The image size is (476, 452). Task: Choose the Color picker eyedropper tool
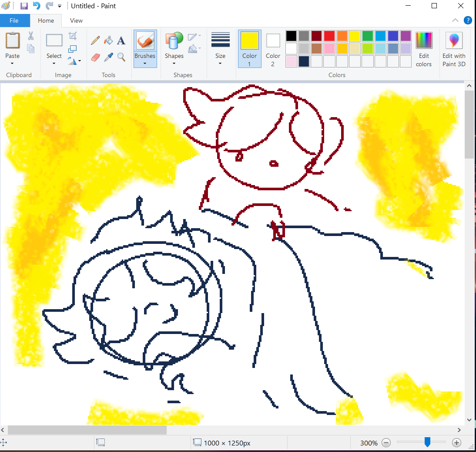click(x=108, y=57)
